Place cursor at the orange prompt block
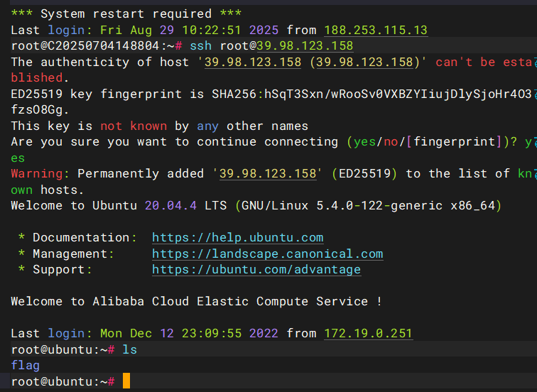 coord(126,381)
